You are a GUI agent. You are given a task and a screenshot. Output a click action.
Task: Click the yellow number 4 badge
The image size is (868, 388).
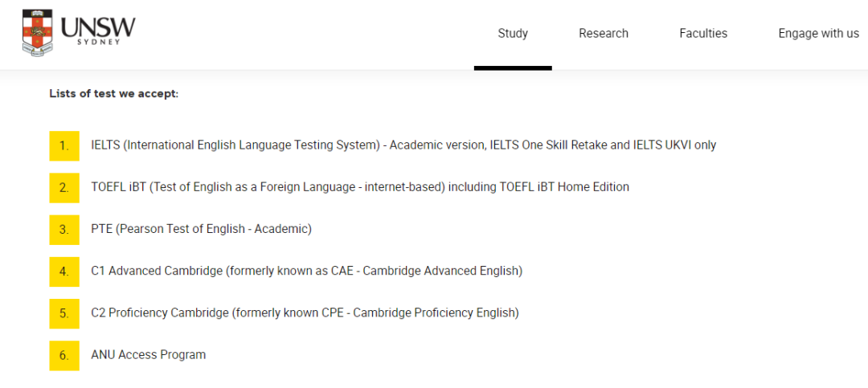pos(64,271)
